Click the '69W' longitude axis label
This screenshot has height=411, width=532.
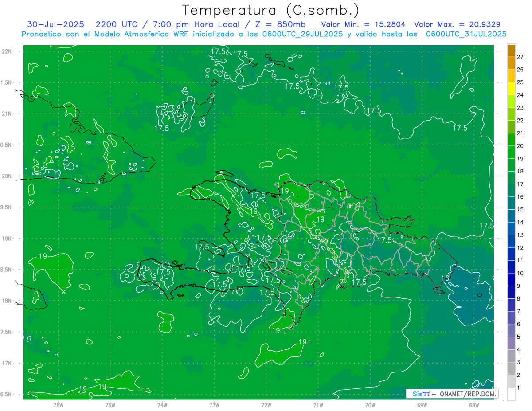(422, 405)
